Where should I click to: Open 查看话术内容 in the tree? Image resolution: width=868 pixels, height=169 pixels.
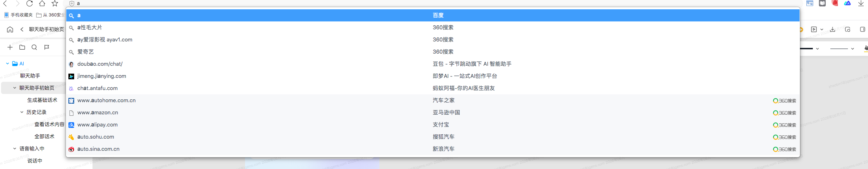pos(49,124)
